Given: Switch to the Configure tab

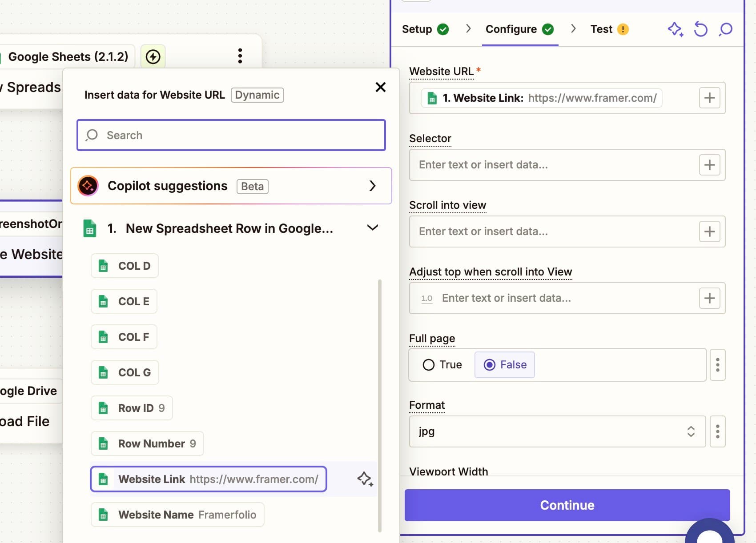Looking at the screenshot, I should [519, 29].
